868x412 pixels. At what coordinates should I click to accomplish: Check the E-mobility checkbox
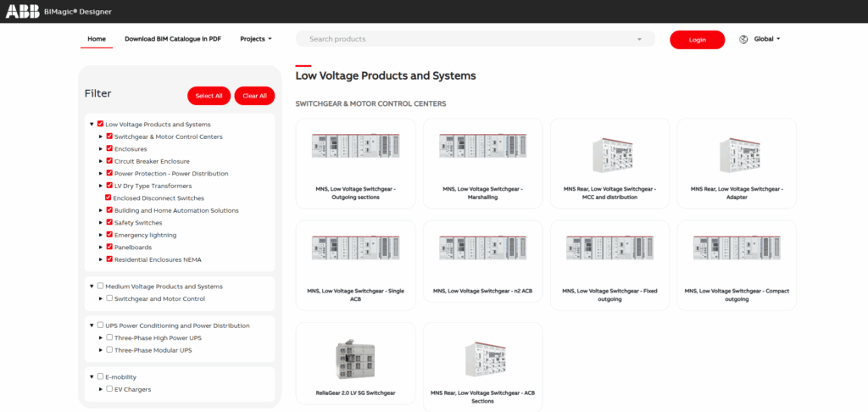(100, 376)
